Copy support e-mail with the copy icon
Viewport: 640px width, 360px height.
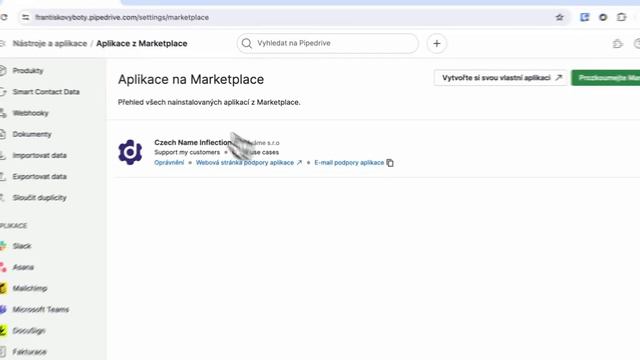tap(390, 163)
